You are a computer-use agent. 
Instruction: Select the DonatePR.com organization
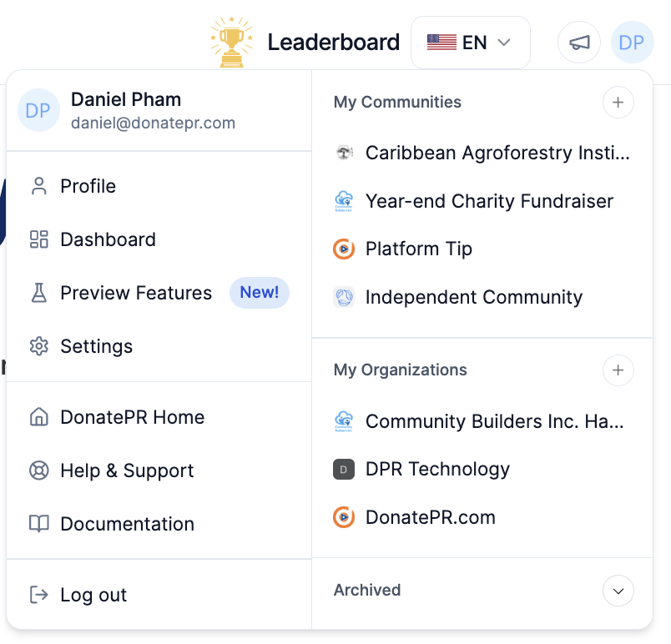430,517
